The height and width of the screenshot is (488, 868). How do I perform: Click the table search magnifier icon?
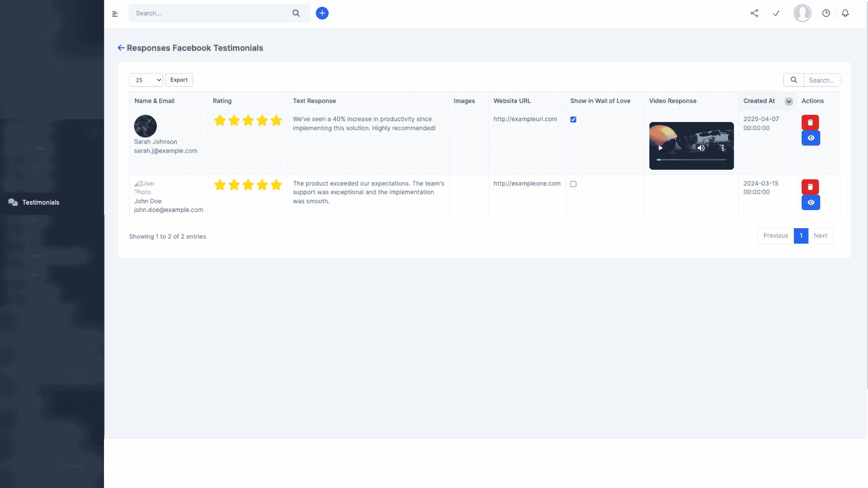(793, 80)
